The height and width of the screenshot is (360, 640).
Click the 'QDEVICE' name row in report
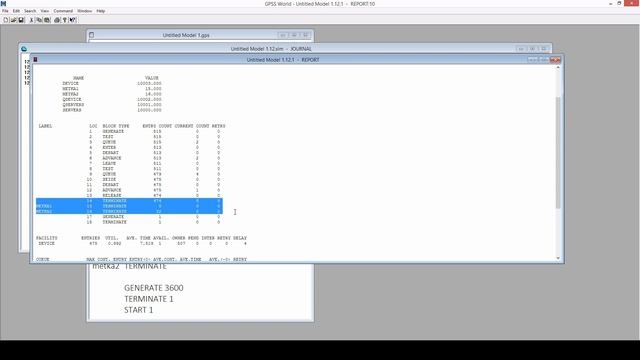point(112,99)
